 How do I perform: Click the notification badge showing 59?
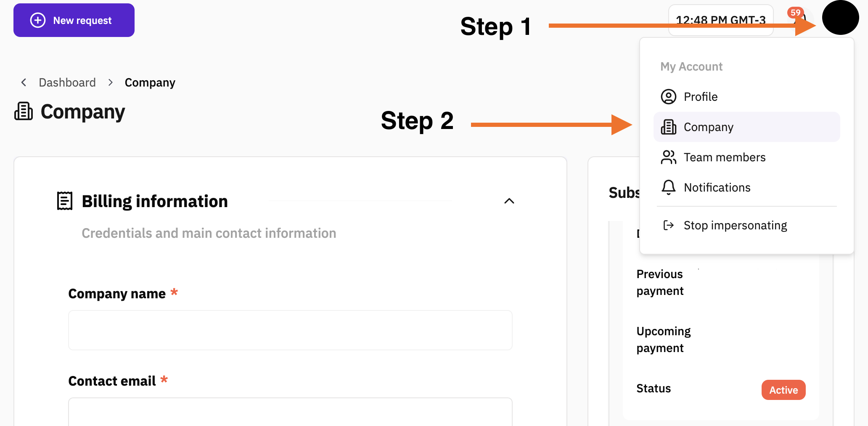pyautogui.click(x=795, y=13)
